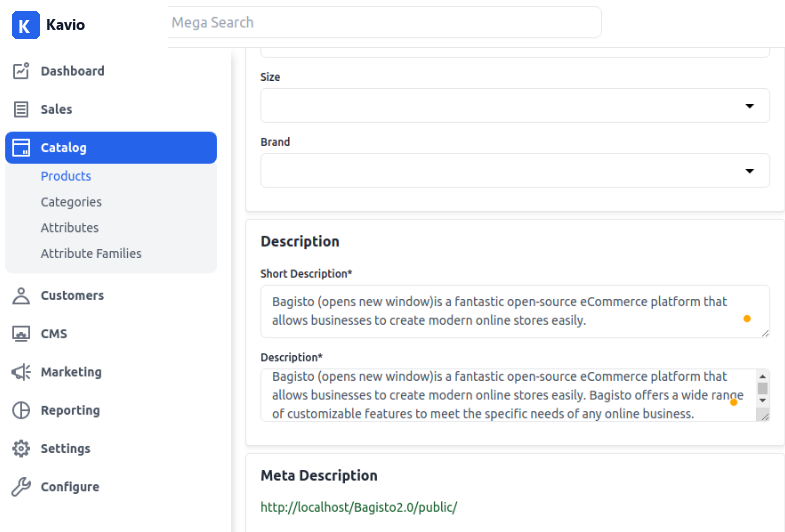Focus the Mega Search field
The width and height of the screenshot is (785, 532).
coord(384,23)
